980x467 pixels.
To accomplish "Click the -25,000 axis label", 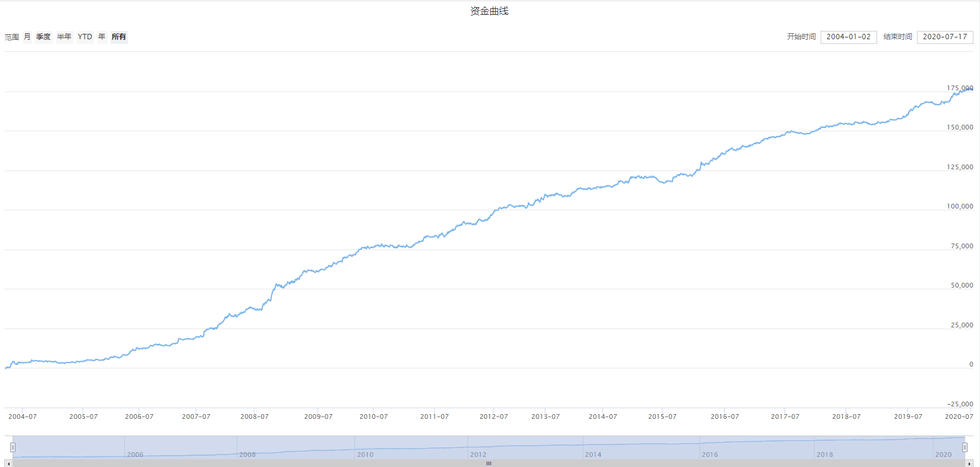I will pyautogui.click(x=960, y=404).
